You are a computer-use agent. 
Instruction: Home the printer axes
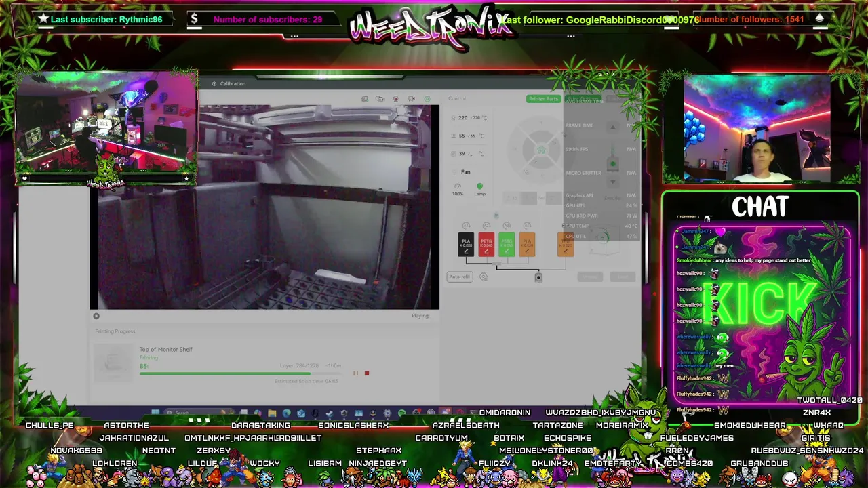[541, 150]
